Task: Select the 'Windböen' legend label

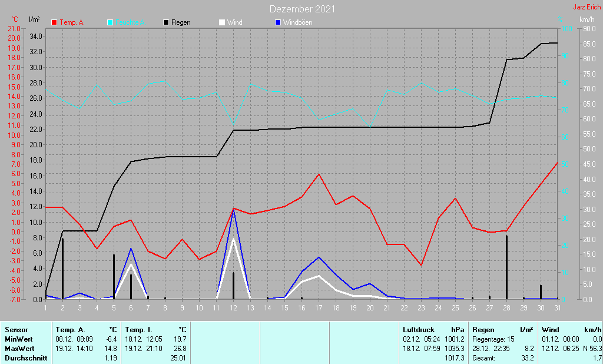Action: [297, 22]
